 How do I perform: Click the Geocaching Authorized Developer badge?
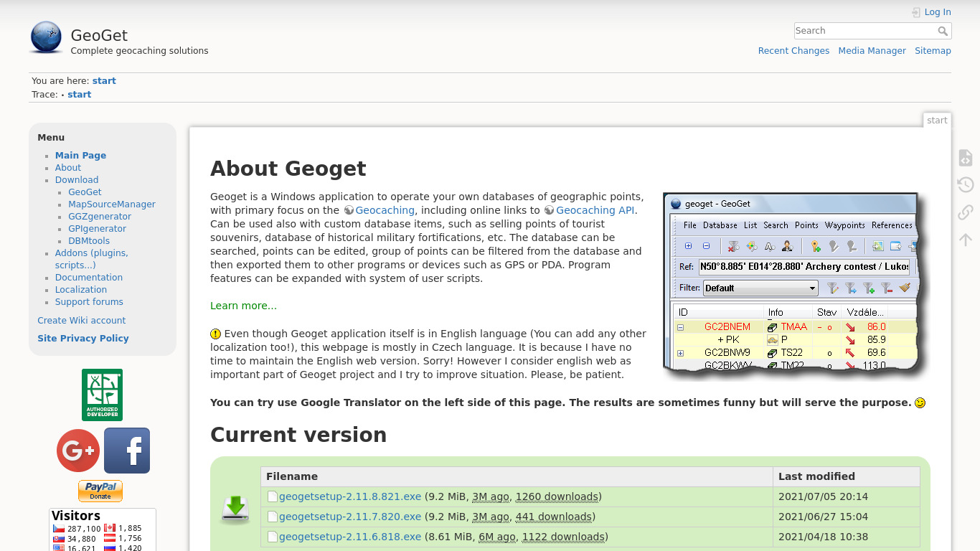[102, 395]
